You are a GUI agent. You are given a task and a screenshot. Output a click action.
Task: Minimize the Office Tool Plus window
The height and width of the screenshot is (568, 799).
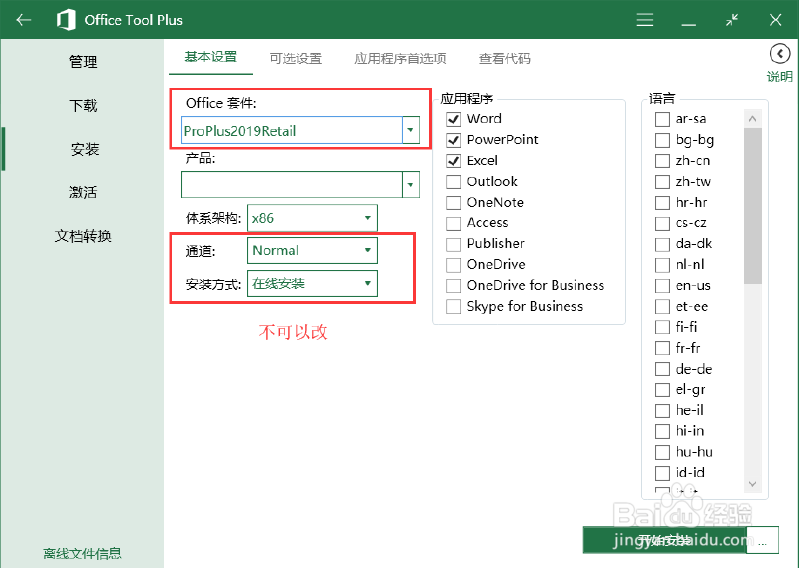click(688, 23)
